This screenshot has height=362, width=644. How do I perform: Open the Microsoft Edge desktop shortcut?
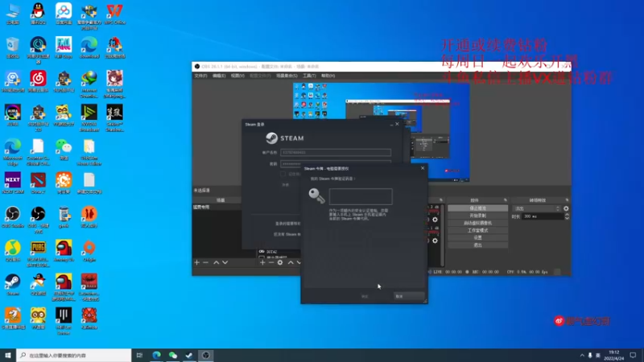click(13, 150)
